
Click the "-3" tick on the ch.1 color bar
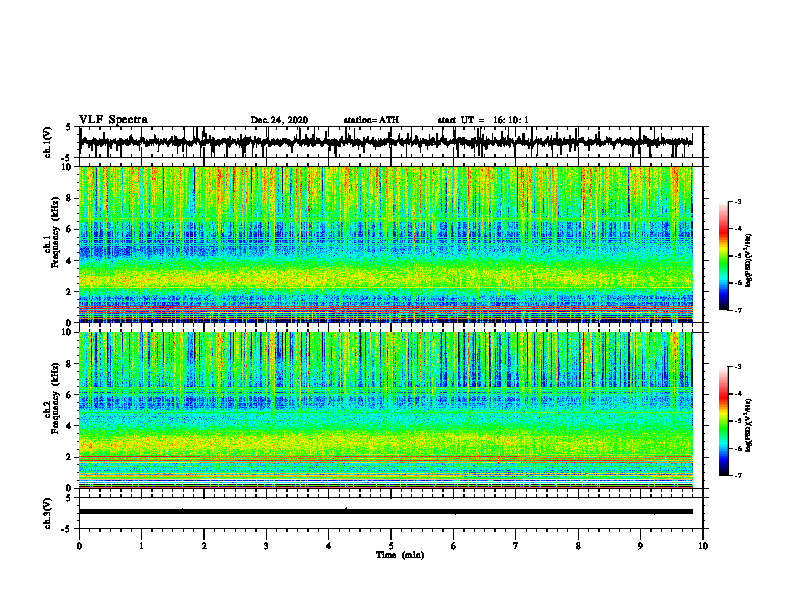tap(737, 201)
